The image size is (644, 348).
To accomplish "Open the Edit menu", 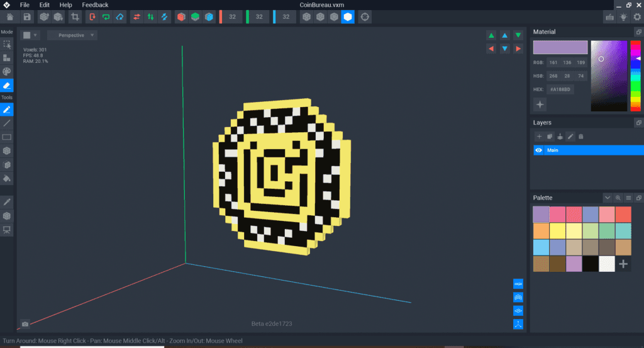I will point(45,5).
